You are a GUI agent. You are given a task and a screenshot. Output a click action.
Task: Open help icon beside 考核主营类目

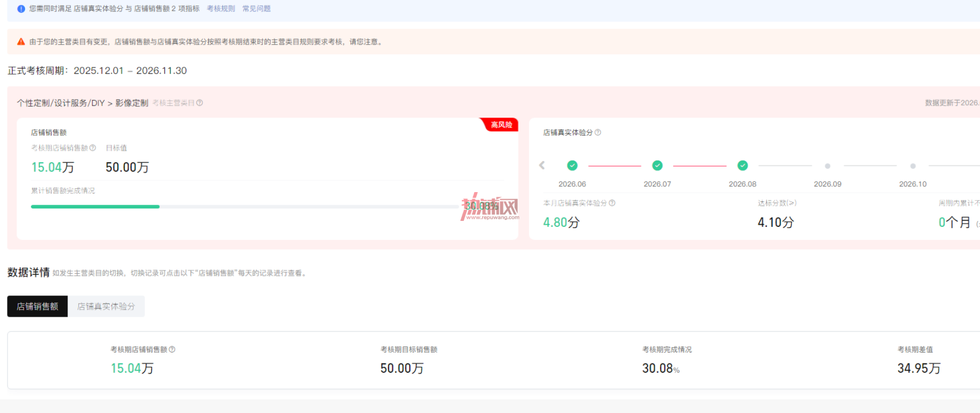click(x=200, y=103)
